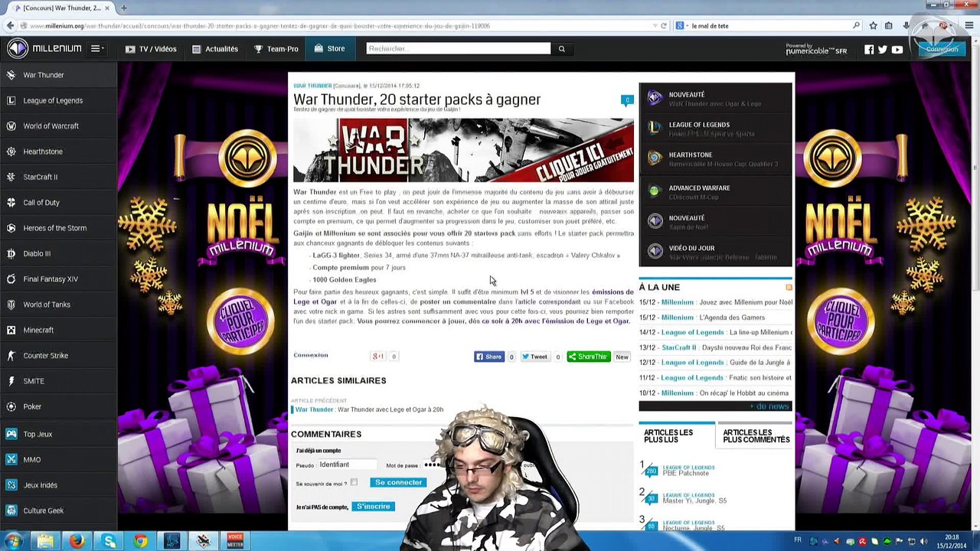Click the RSS feed icon beside À la une
This screenshot has width=980, height=551.
789,287
